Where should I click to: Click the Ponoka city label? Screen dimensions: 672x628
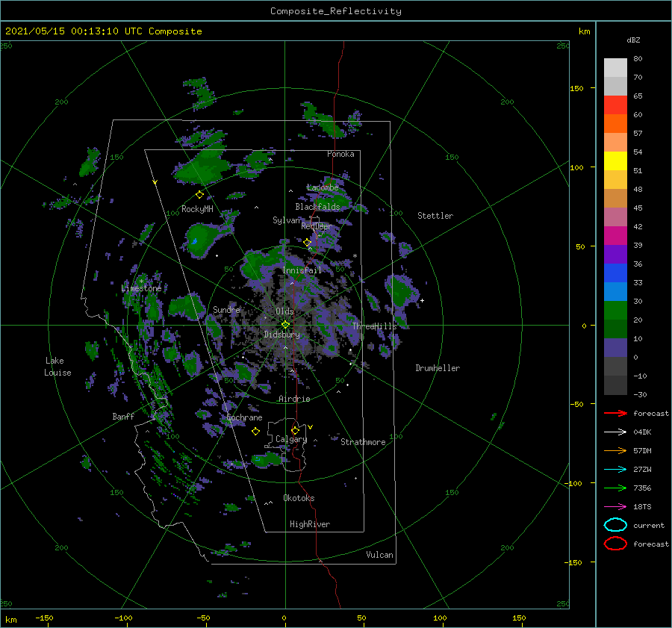pyautogui.click(x=340, y=154)
